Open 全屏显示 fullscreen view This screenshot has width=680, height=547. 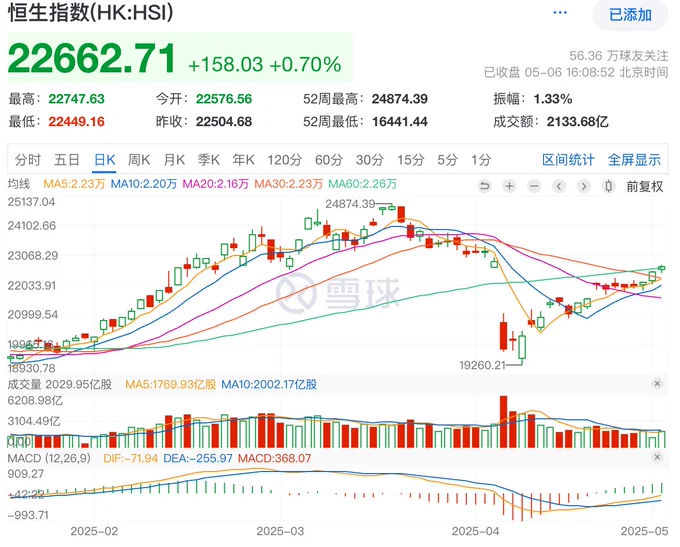[634, 160]
